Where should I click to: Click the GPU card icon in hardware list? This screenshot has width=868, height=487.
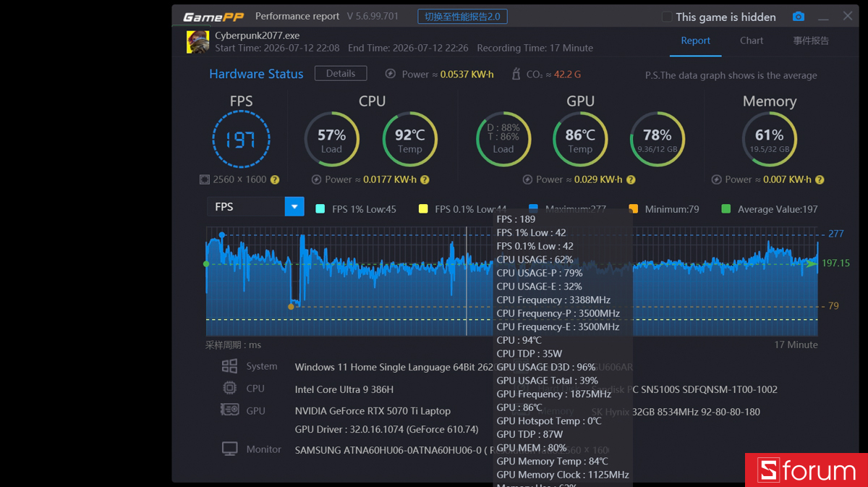pos(229,410)
